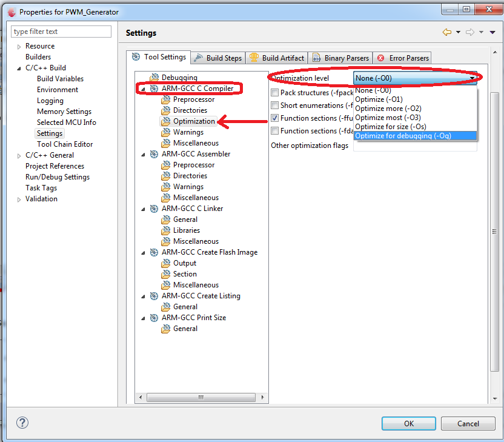The width and height of the screenshot is (504, 442).
Task: Click the settings vertical scrollbar thumb
Action: pos(495,232)
